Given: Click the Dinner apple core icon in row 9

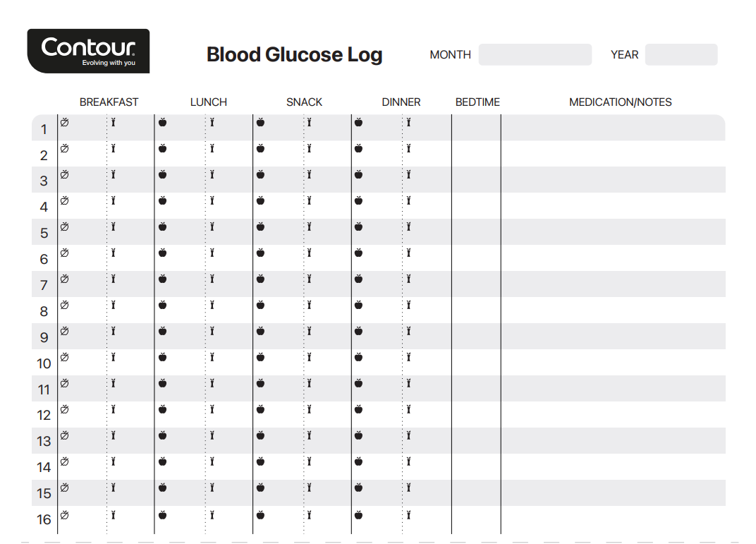Looking at the screenshot, I should [x=408, y=331].
